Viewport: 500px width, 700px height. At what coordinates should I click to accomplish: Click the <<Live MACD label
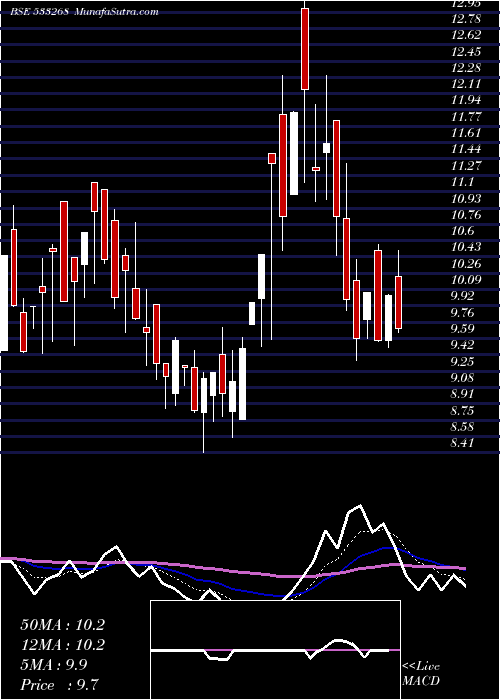(x=421, y=674)
